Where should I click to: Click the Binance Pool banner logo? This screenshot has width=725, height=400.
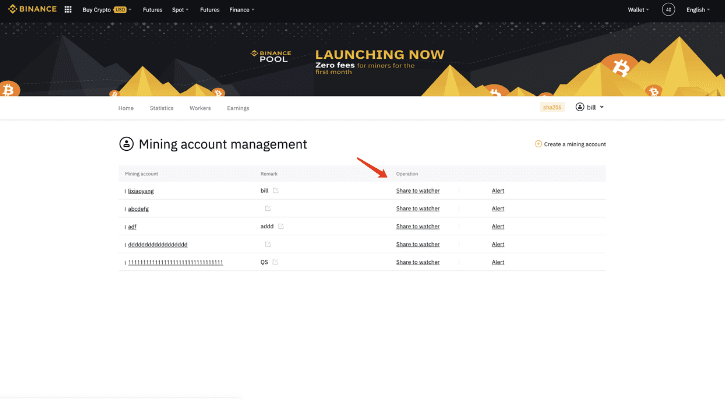click(271, 56)
